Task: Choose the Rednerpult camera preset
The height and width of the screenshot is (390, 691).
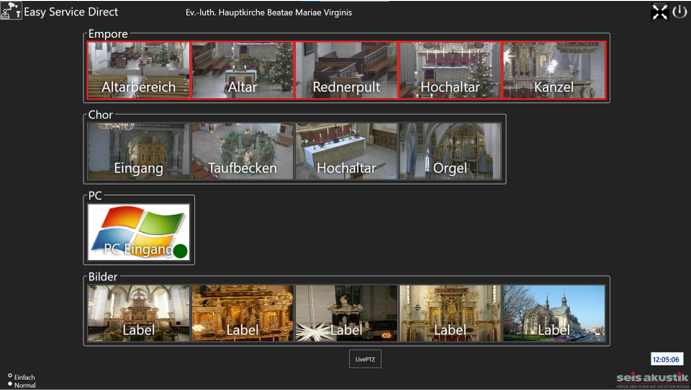Action: pyautogui.click(x=346, y=70)
